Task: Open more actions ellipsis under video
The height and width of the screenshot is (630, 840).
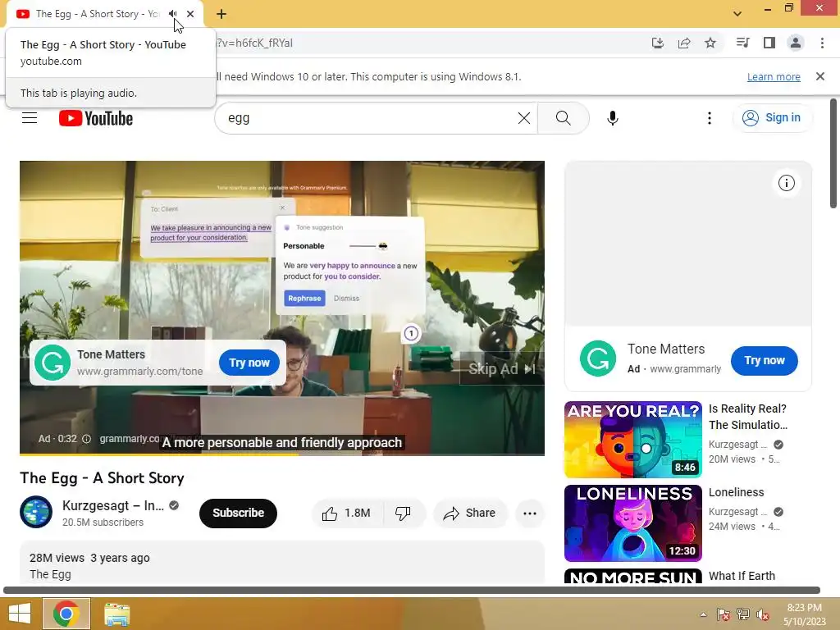Action: coord(530,514)
